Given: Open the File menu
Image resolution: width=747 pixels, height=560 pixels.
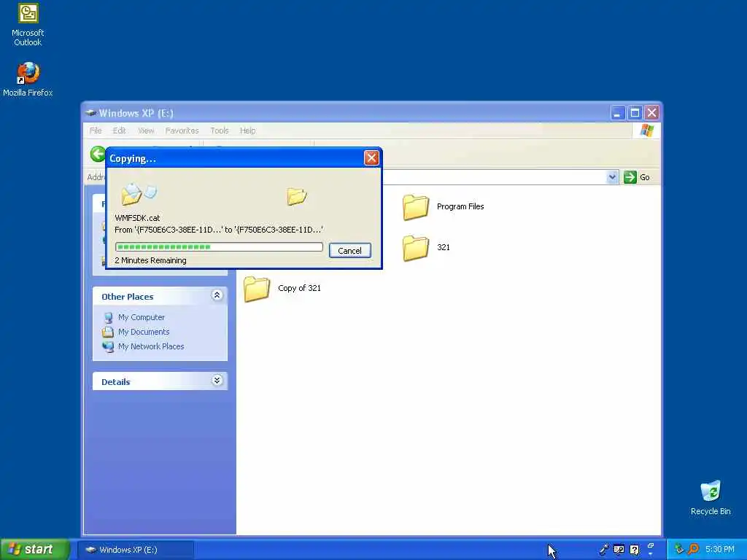Looking at the screenshot, I should point(96,131).
